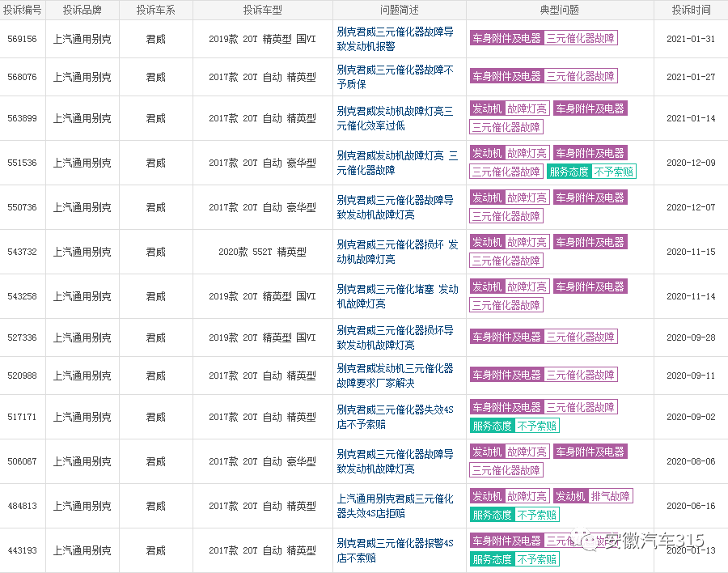Select the 三元催化堵塞 summary for complaint 543258

coord(398,295)
